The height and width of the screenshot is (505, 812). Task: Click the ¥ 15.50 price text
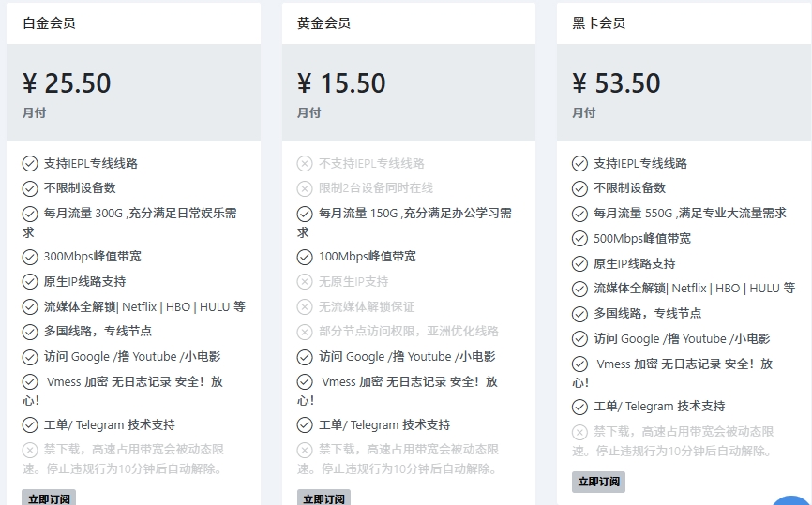[341, 83]
